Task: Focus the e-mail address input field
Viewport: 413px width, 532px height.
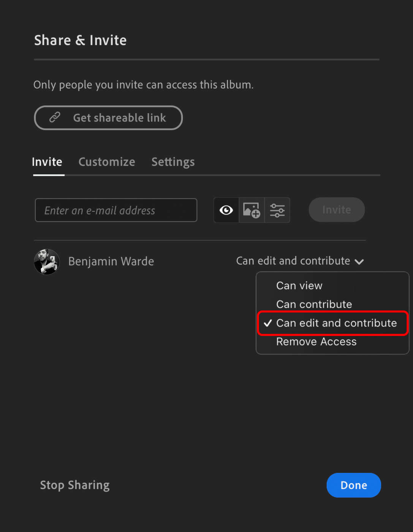Action: pos(116,210)
